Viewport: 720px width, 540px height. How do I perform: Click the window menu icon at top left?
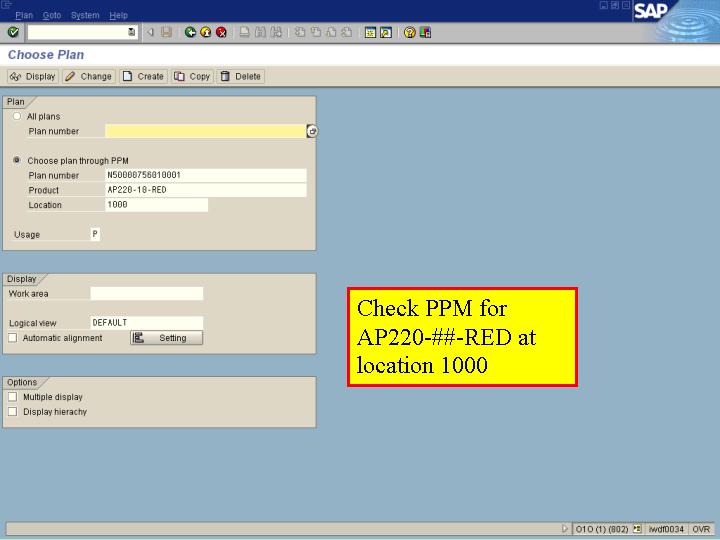click(6, 5)
